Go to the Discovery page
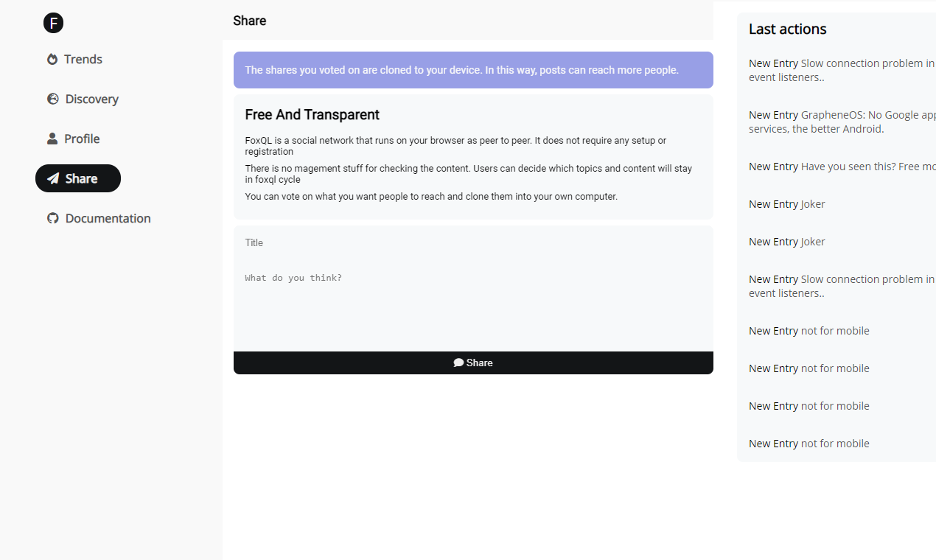Image resolution: width=936 pixels, height=560 pixels. (x=91, y=99)
